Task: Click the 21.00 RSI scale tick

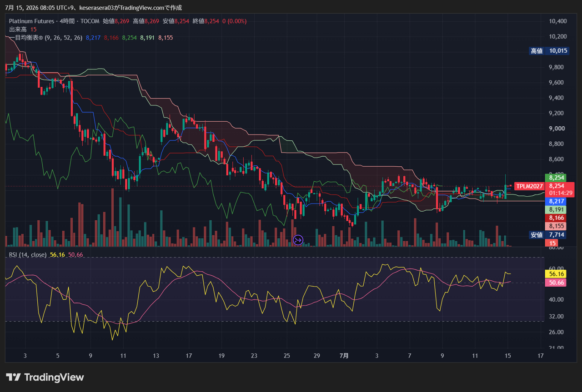Action: [x=556, y=348]
